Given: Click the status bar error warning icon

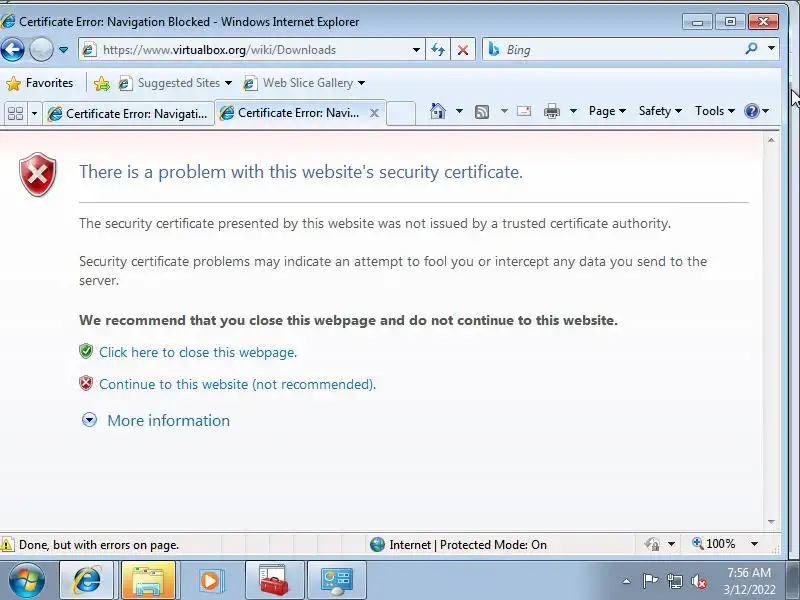Looking at the screenshot, I should tap(7, 544).
